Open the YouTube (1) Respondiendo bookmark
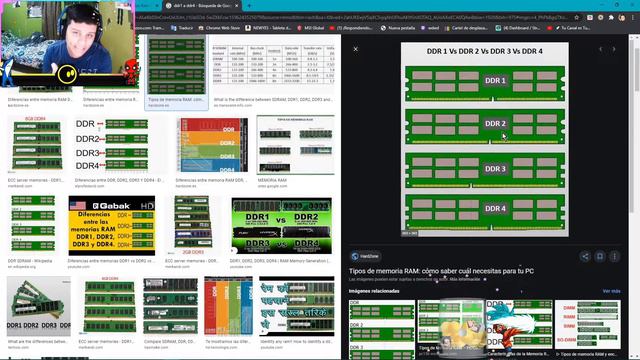The width and height of the screenshot is (640, 360). tap(351, 28)
